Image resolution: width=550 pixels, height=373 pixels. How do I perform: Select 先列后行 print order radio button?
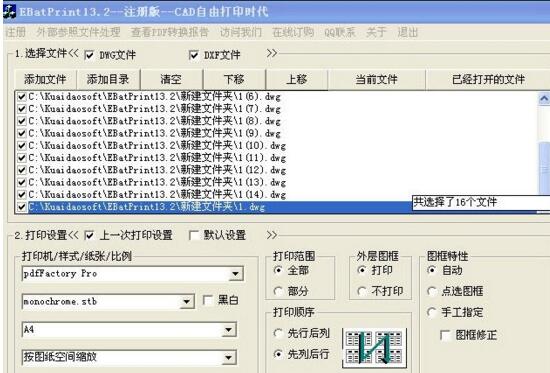278,354
